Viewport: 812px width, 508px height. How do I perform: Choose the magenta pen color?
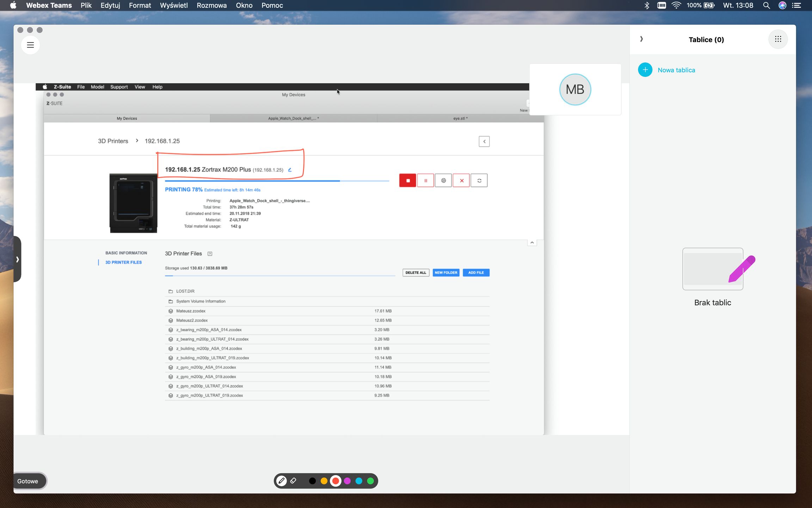click(x=347, y=481)
